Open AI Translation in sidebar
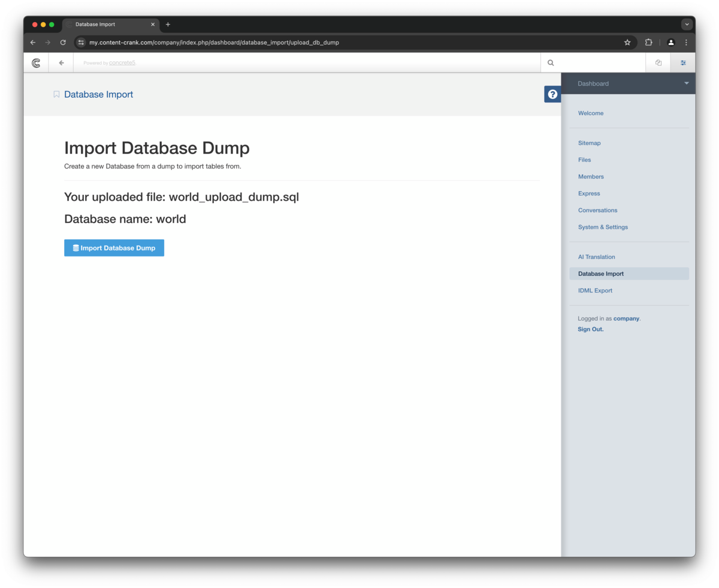Image resolution: width=719 pixels, height=588 pixels. [x=596, y=257]
